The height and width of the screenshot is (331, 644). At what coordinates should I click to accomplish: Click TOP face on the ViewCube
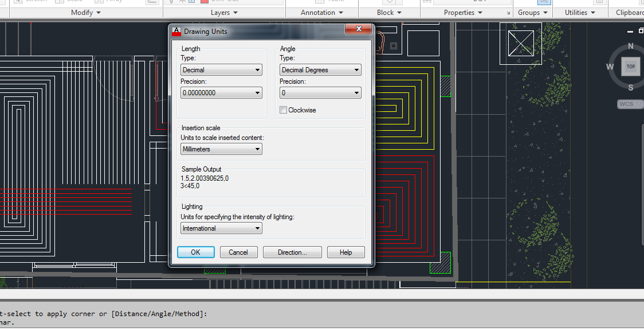coord(630,66)
